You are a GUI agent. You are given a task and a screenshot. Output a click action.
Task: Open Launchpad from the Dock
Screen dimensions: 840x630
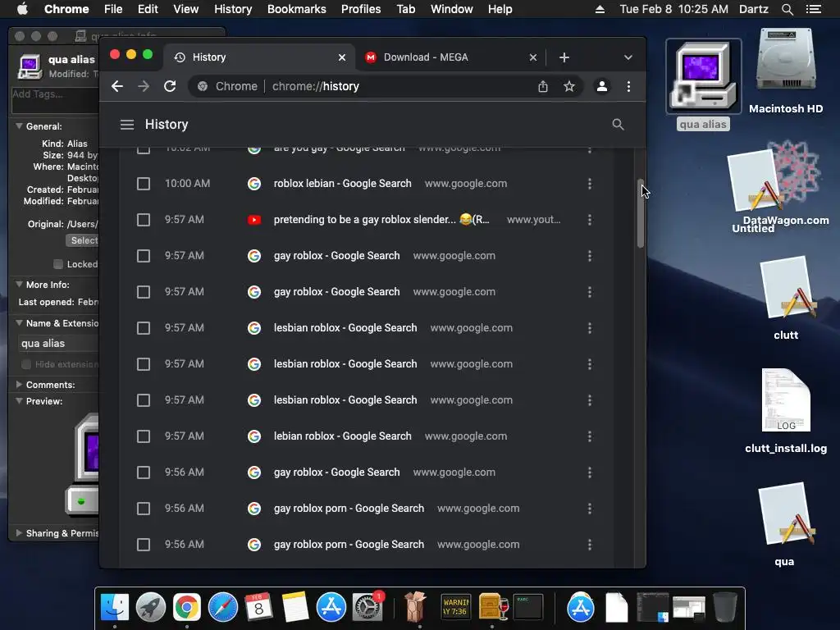click(151, 607)
